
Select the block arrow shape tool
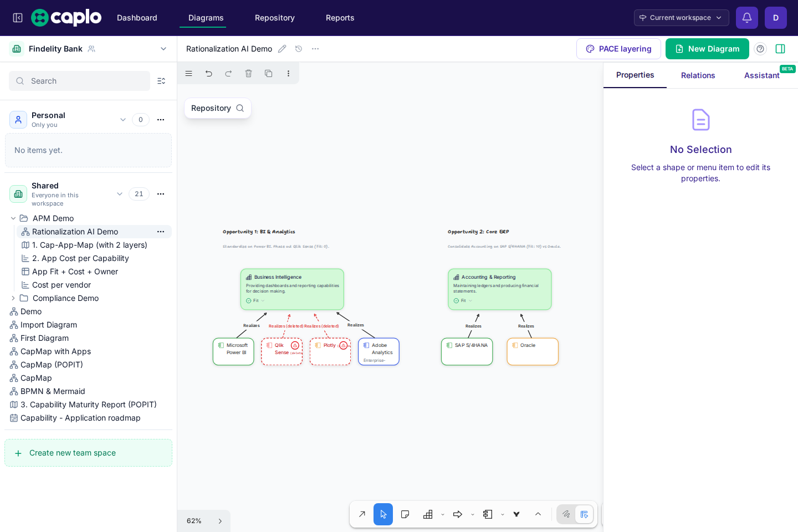pyautogui.click(x=458, y=514)
